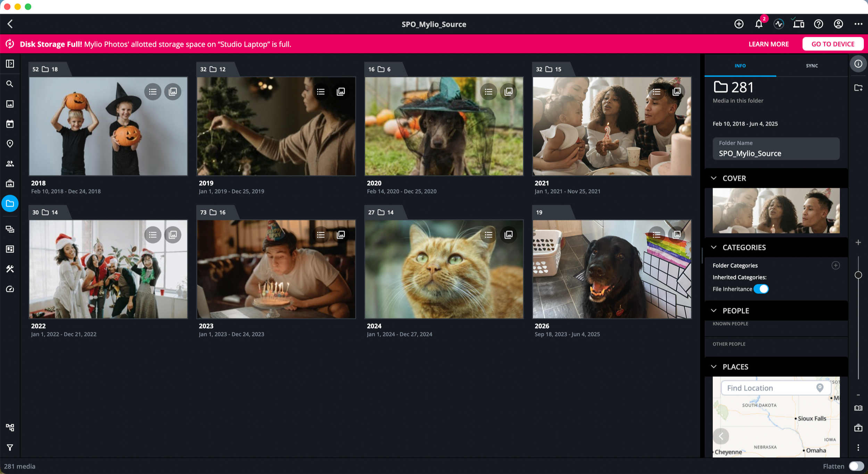868x474 pixels.
Task: Click the LEARN MORE link
Action: 768,44
